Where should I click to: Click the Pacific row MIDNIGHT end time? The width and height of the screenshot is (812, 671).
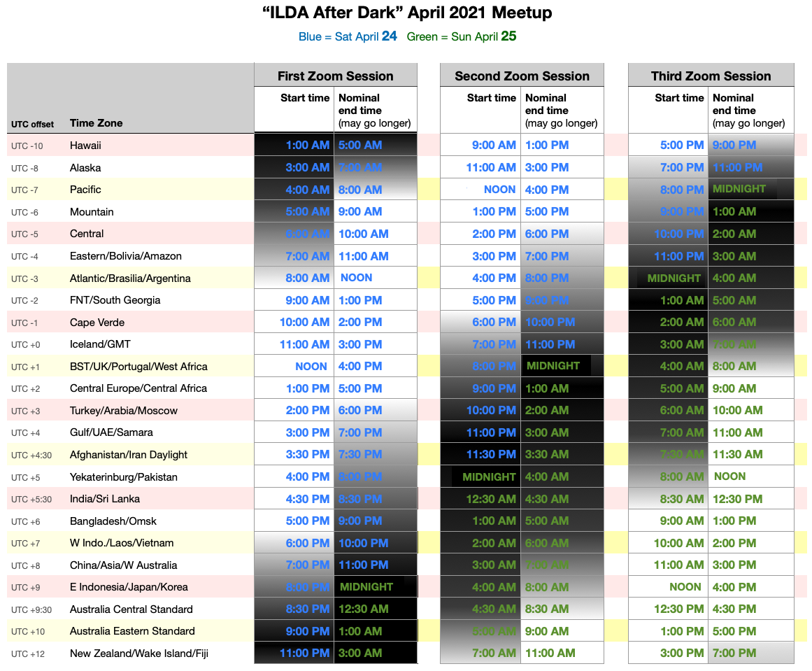pyautogui.click(x=739, y=189)
